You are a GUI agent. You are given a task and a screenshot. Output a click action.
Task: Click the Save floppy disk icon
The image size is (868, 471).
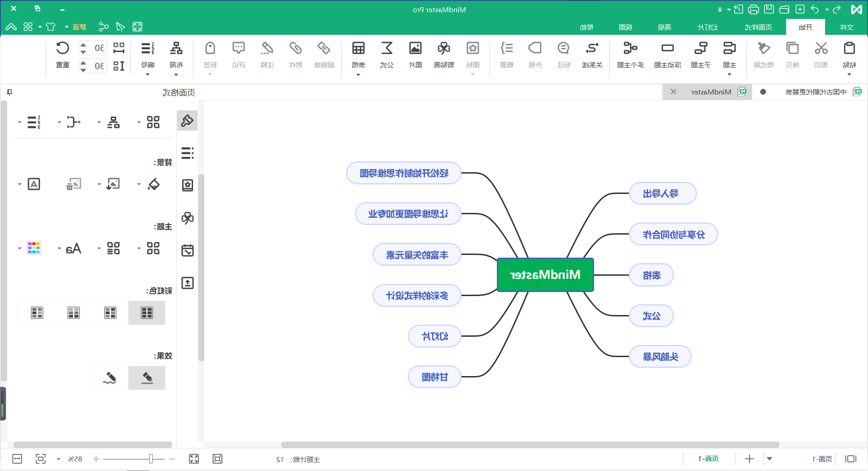(769, 9)
